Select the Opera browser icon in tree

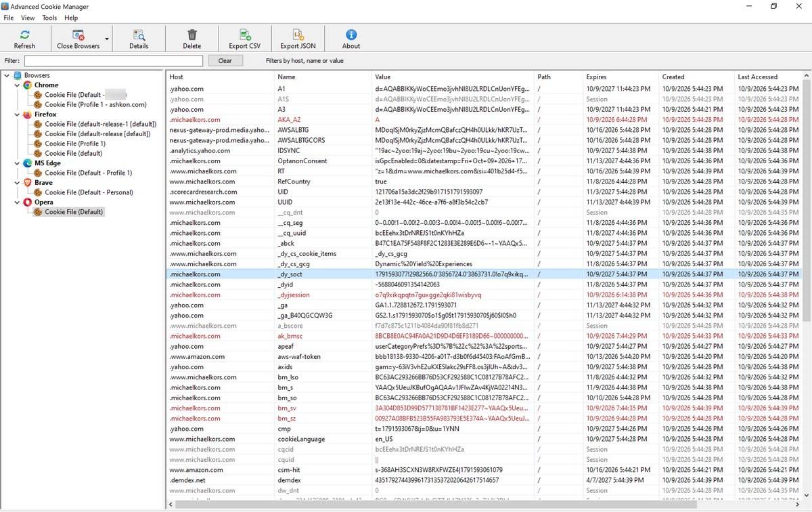pos(28,202)
